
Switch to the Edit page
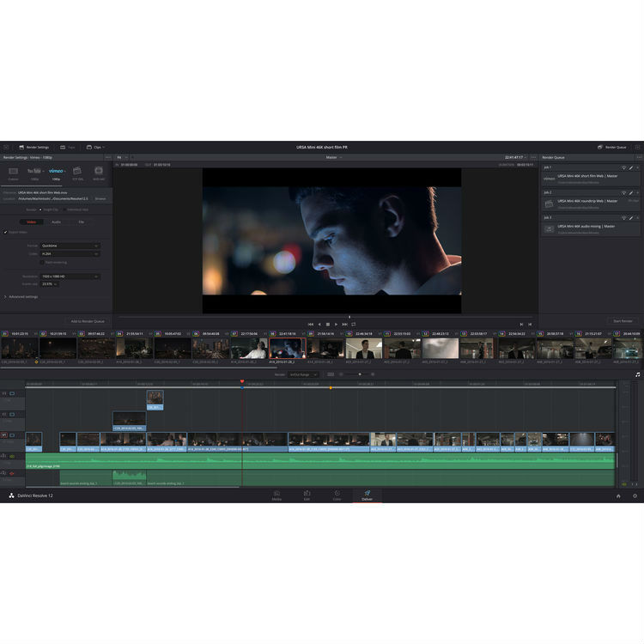[x=307, y=495]
